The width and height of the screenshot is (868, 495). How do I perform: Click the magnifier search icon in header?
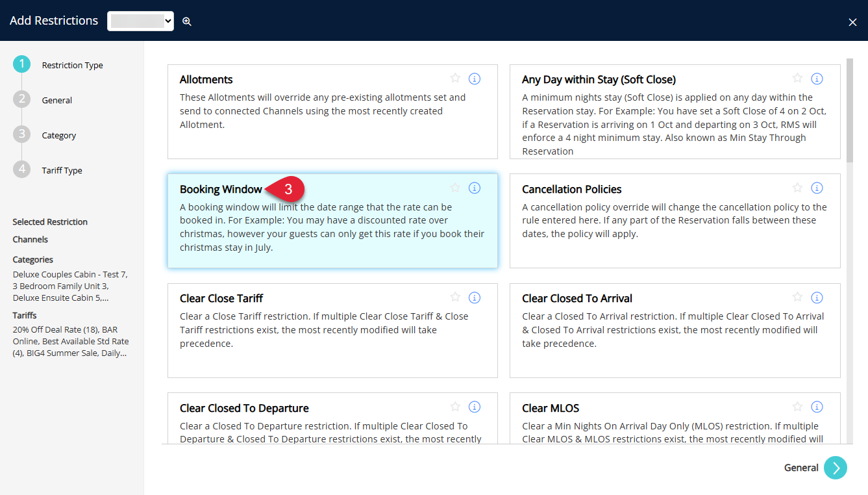pos(187,21)
